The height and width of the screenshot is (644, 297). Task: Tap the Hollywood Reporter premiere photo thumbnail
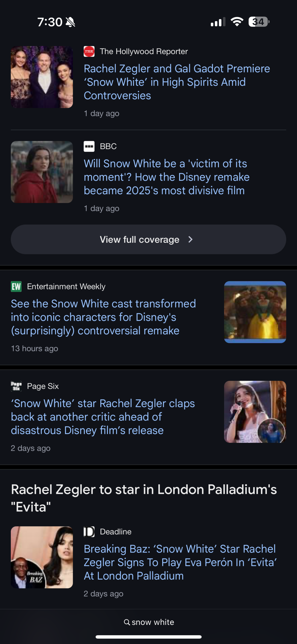(x=42, y=77)
